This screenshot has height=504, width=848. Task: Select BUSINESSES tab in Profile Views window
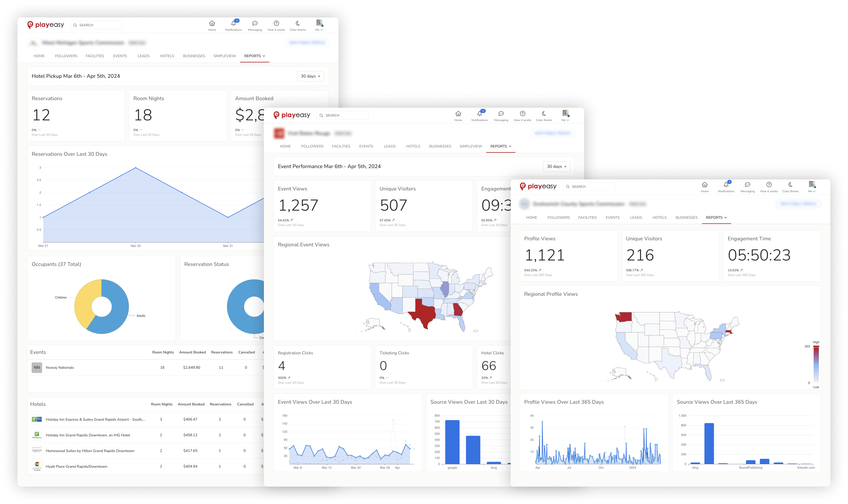tap(686, 218)
